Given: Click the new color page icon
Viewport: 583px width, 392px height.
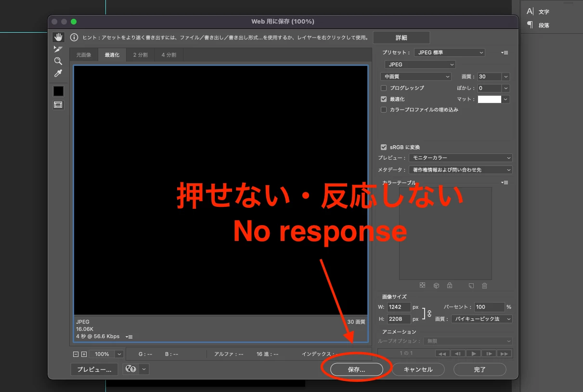Looking at the screenshot, I should [x=471, y=285].
